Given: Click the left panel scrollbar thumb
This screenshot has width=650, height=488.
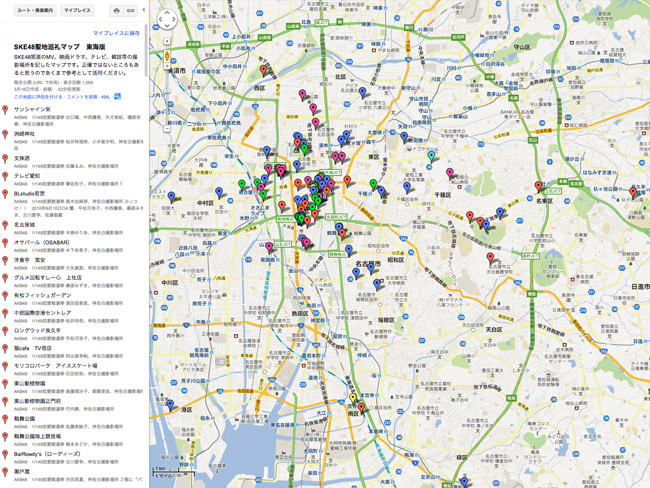Looking at the screenshot, I should pyautogui.click(x=146, y=50).
